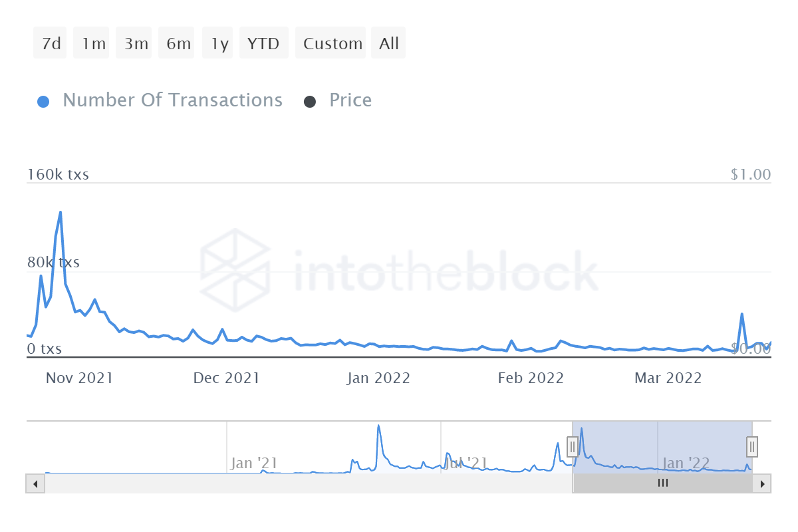Image resolution: width=798 pixels, height=532 pixels.
Task: Click the empty scrollbar track left side
Action: [x=266, y=483]
